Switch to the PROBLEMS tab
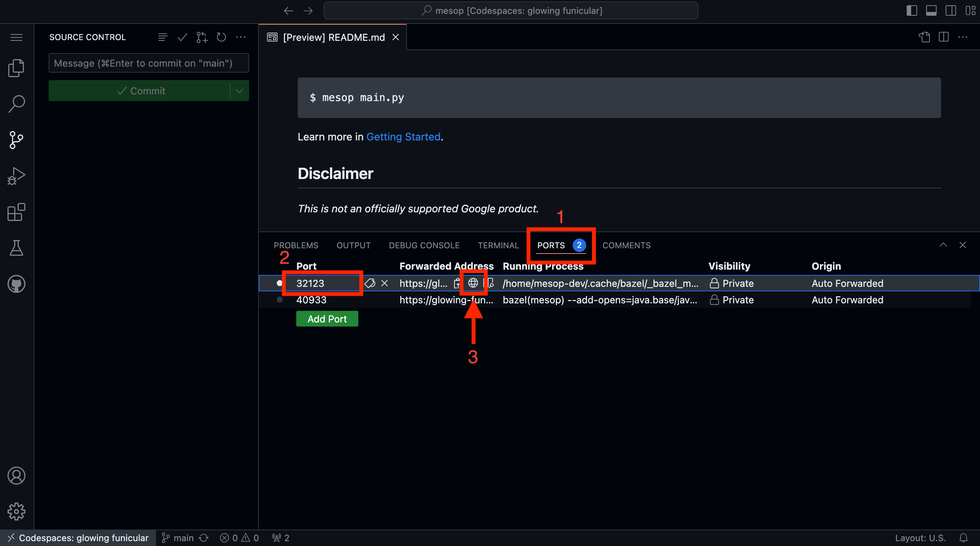980x546 pixels. coord(296,245)
